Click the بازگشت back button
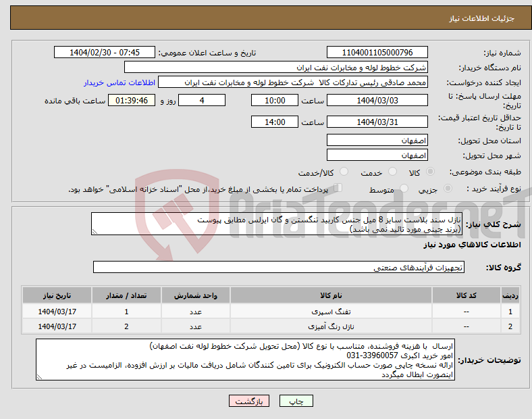 click(249, 401)
